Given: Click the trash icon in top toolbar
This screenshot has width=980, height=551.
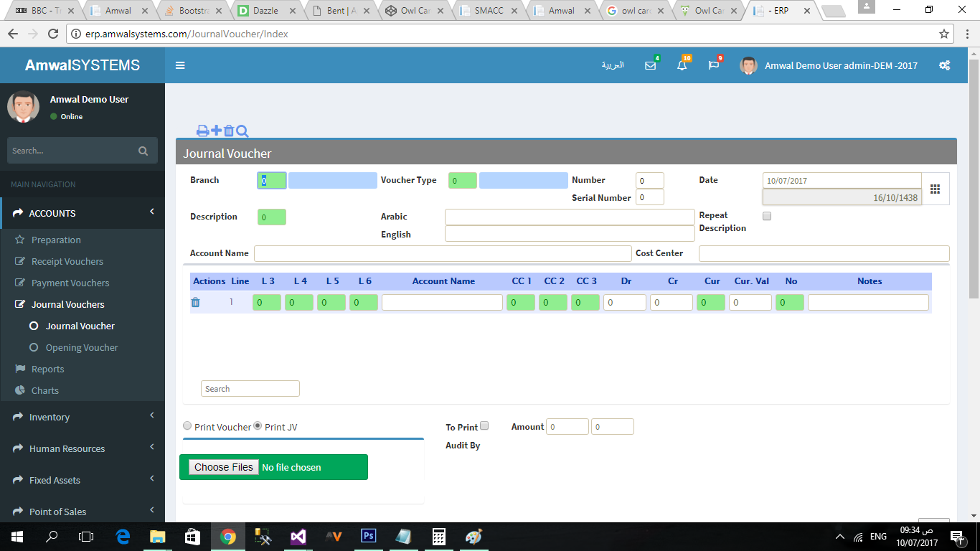Looking at the screenshot, I should [x=229, y=131].
